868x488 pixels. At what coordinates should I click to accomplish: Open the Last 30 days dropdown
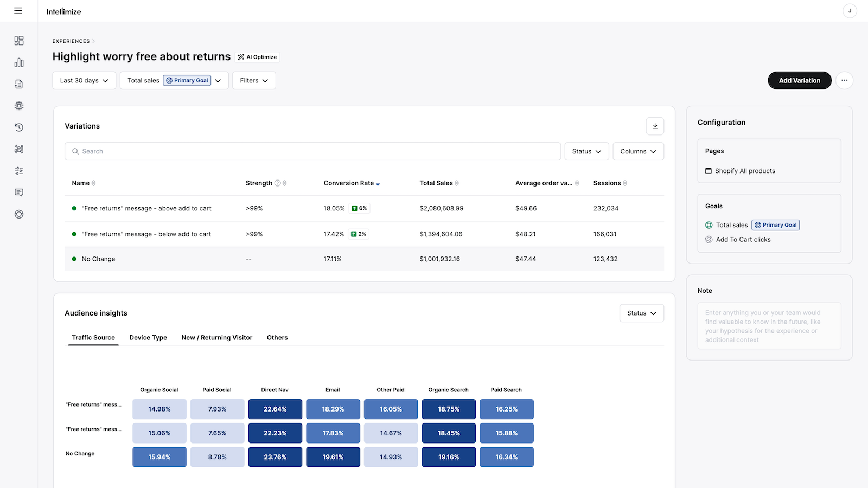[x=84, y=80]
